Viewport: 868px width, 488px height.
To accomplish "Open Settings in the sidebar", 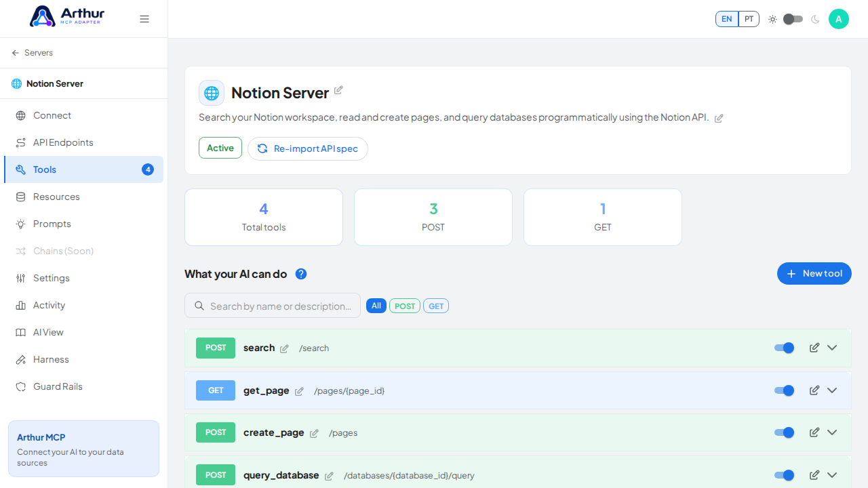I will pyautogui.click(x=84, y=278).
